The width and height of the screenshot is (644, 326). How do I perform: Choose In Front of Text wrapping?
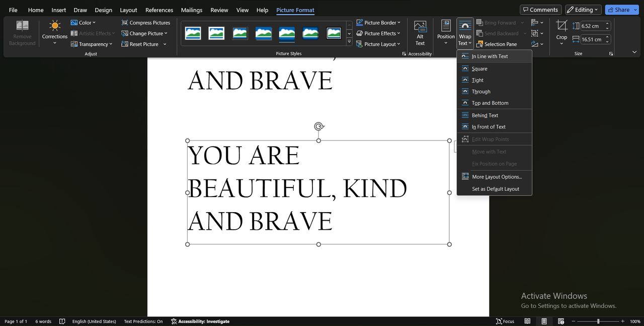[x=495, y=127]
